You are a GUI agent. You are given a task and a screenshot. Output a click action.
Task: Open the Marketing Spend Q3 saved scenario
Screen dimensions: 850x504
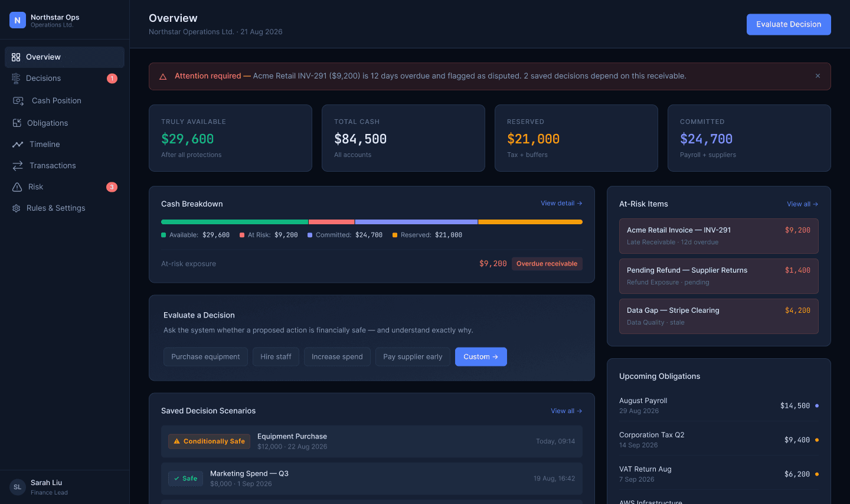372,479
